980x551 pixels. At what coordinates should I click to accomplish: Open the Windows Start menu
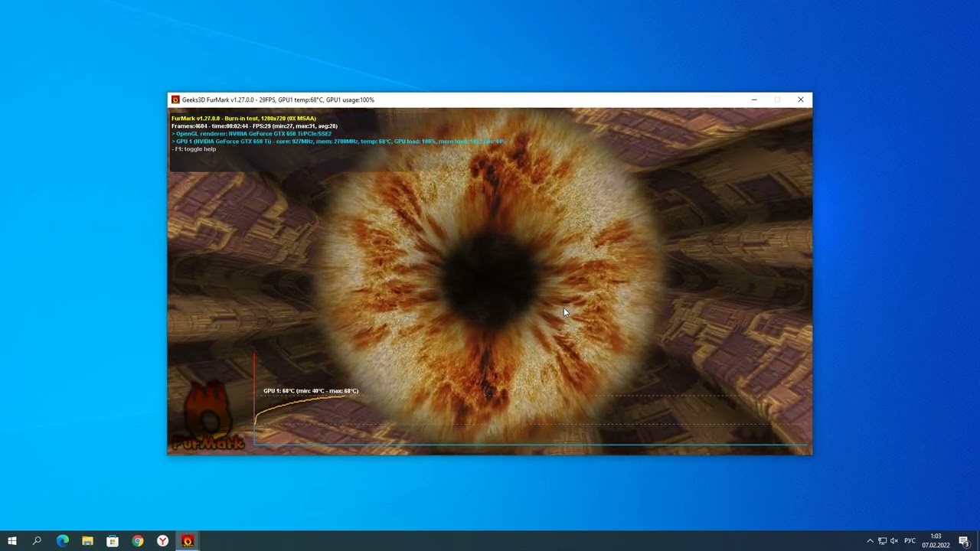click(12, 541)
